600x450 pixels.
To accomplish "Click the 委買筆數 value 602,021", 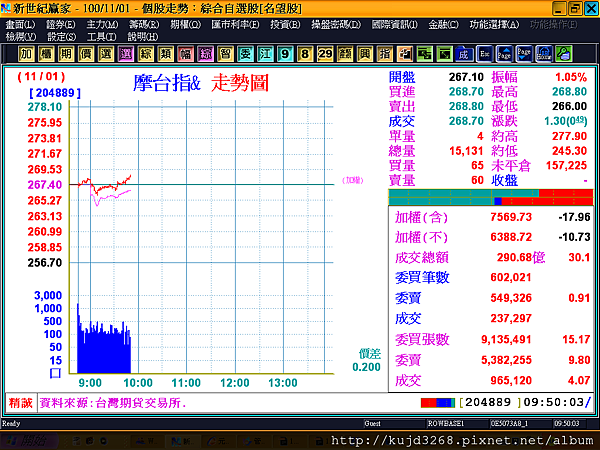I will [511, 277].
